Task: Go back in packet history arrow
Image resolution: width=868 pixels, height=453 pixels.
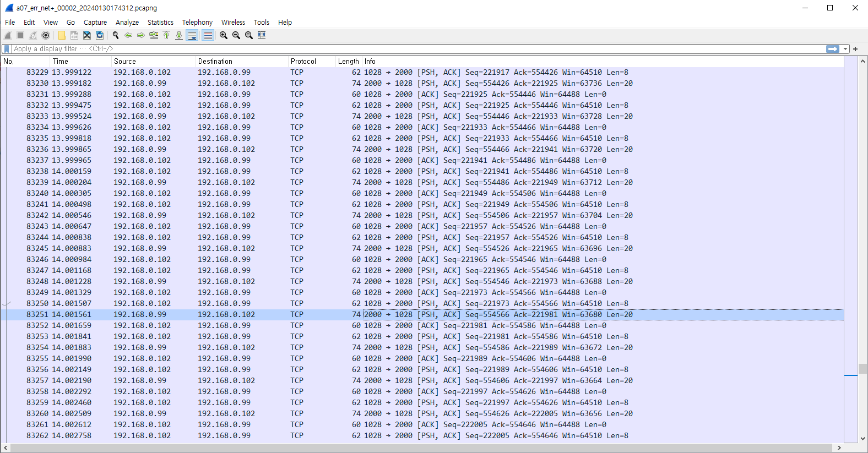Action: pyautogui.click(x=128, y=35)
